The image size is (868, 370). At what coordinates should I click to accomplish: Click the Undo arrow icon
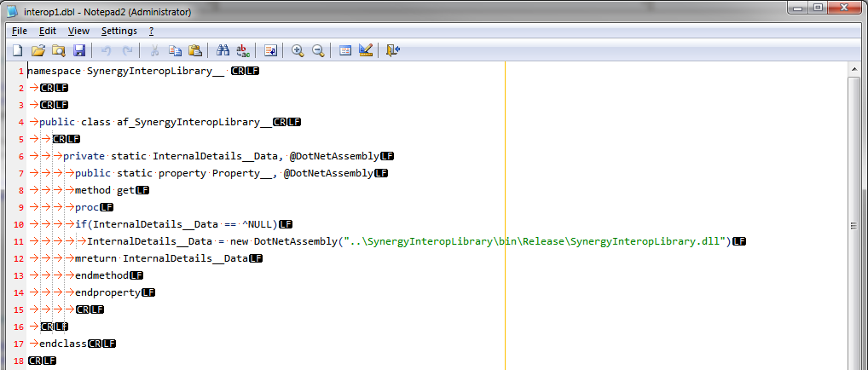tap(107, 50)
